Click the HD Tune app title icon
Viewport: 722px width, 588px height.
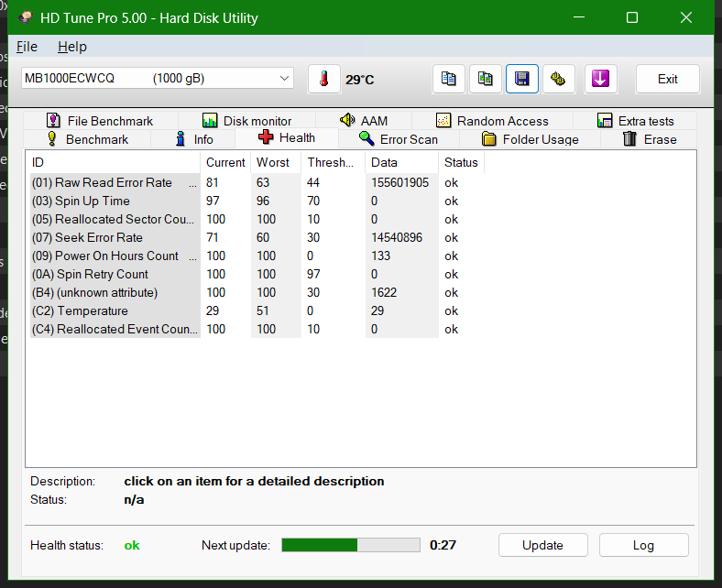26,17
